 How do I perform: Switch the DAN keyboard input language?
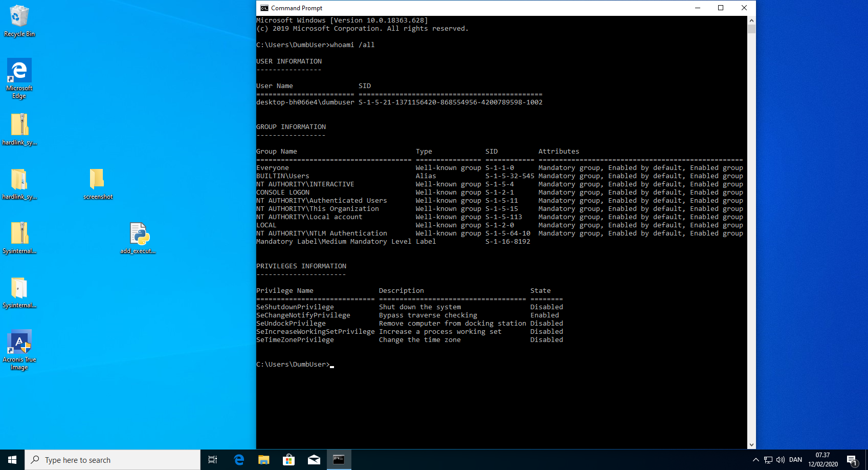coord(795,460)
